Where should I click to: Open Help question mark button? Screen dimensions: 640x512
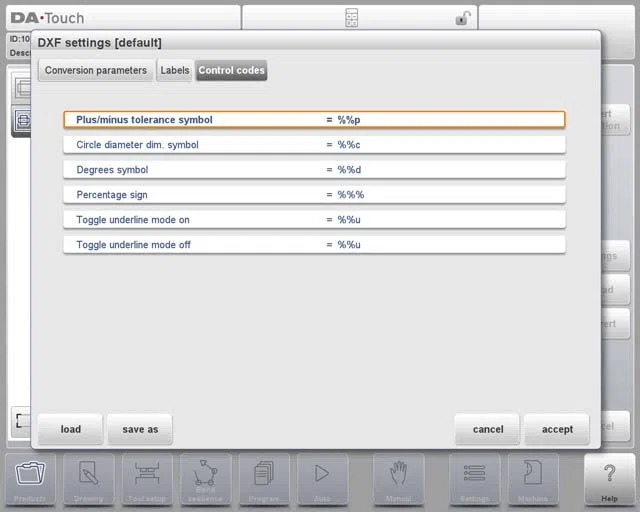click(x=609, y=480)
